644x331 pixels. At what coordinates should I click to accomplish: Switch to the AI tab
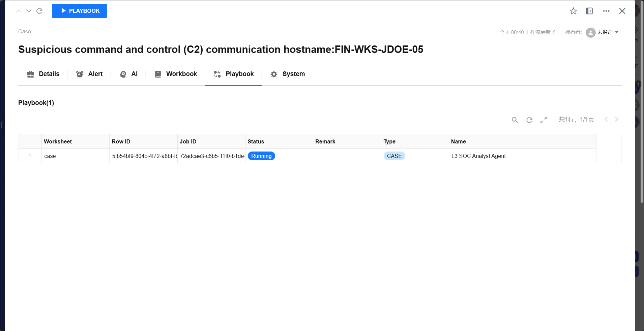click(129, 74)
